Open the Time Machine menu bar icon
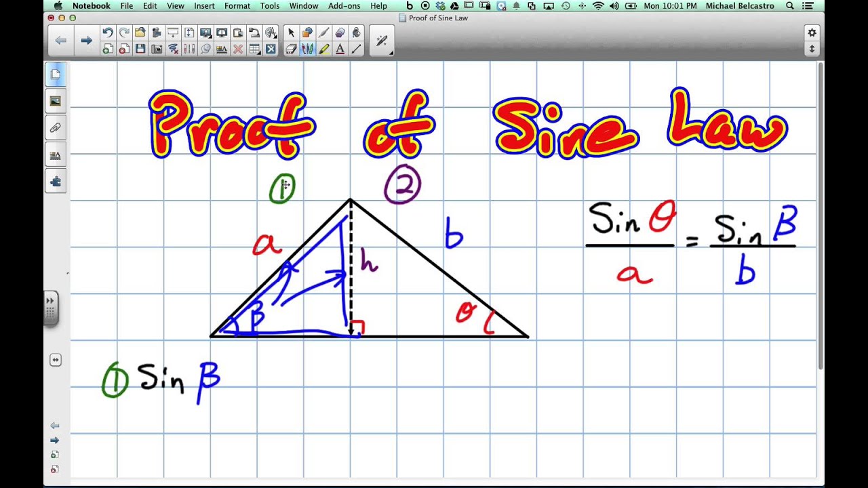This screenshot has height=488, width=868. click(x=566, y=6)
